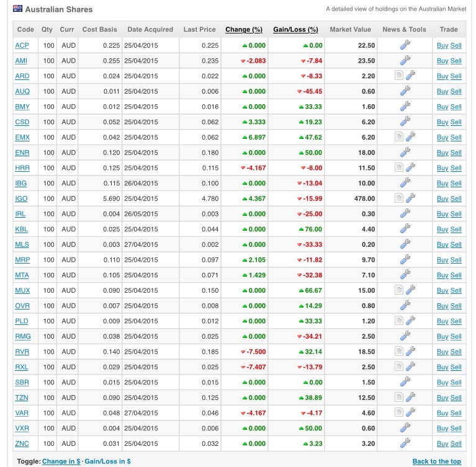
Task: Click the RXL wrench tools icon
Action: 410,367
